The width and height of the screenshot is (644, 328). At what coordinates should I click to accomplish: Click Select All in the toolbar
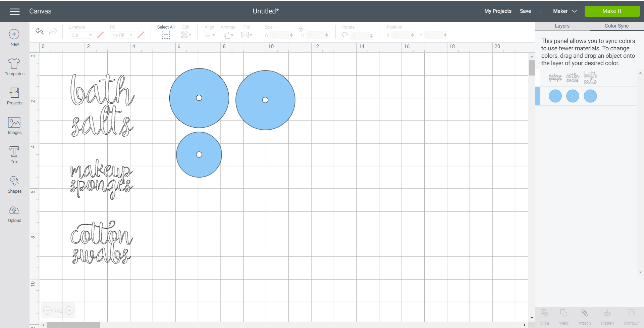tap(166, 32)
